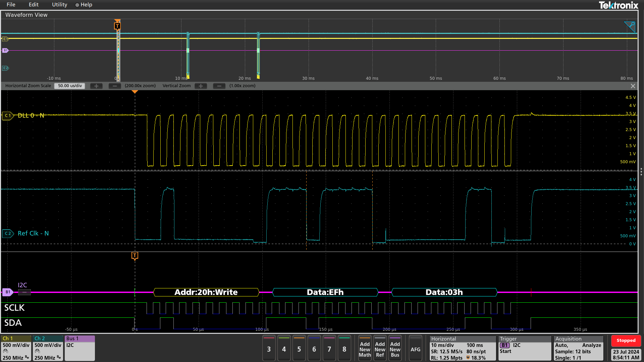Turn on channel 8
The image size is (644, 362).
(344, 349)
